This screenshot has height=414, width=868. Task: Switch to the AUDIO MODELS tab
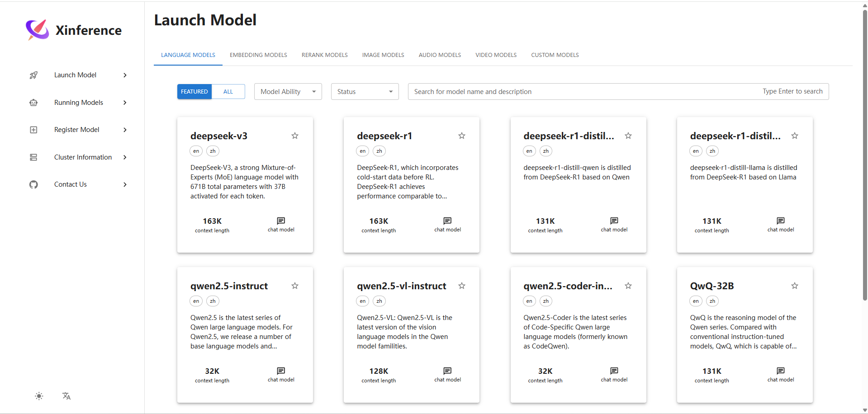[440, 55]
